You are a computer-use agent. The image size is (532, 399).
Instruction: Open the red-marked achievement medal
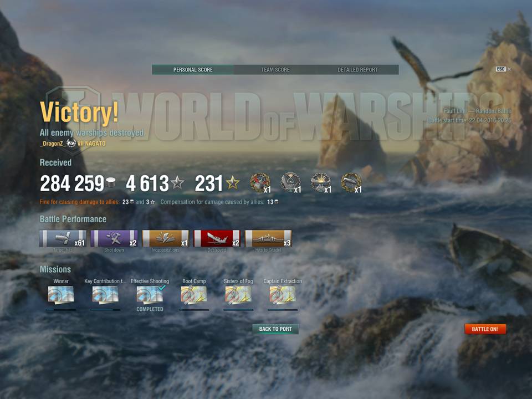[260, 182]
